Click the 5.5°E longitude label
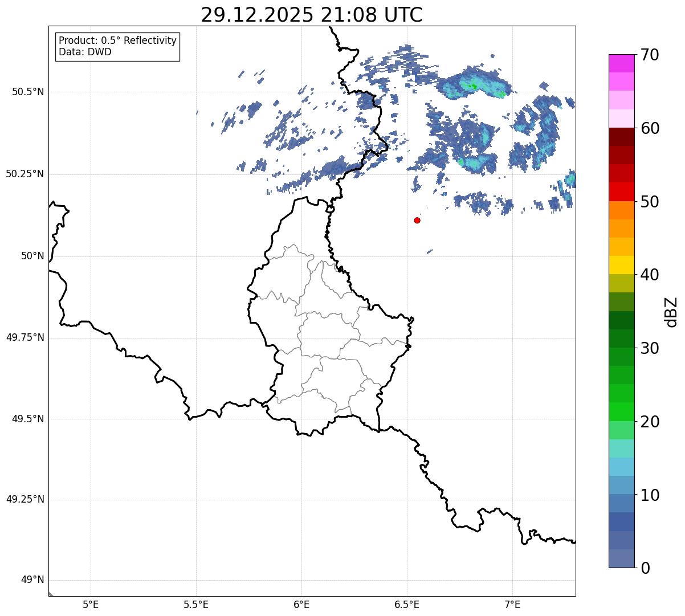Image resolution: width=685 pixels, height=616 pixels. 196,605
